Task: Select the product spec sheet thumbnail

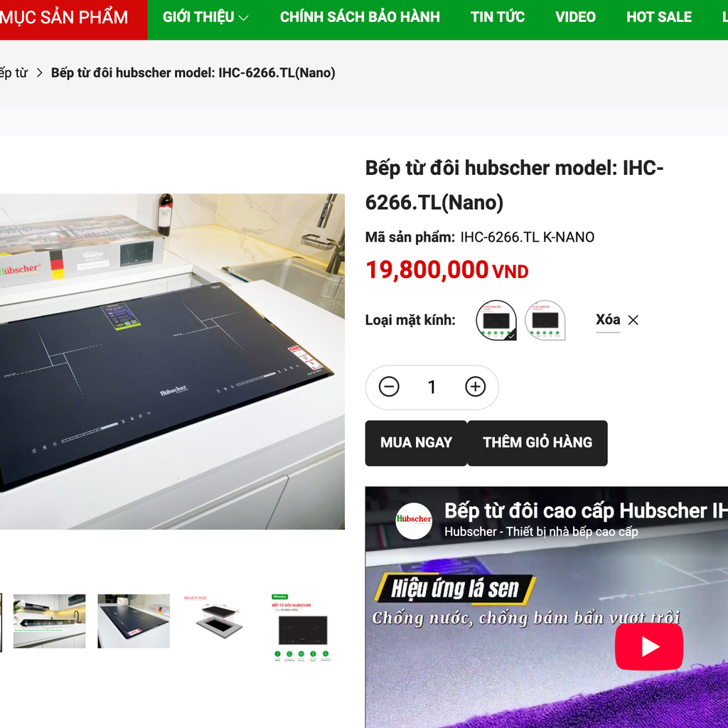Action: click(303, 628)
